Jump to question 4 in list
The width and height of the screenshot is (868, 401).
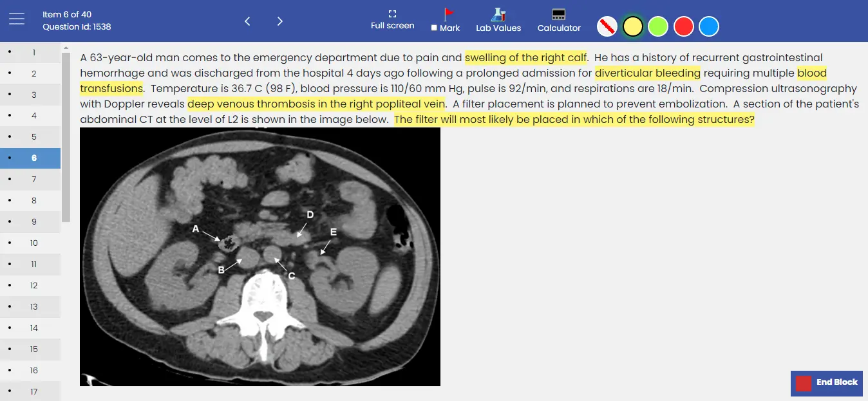click(30, 116)
